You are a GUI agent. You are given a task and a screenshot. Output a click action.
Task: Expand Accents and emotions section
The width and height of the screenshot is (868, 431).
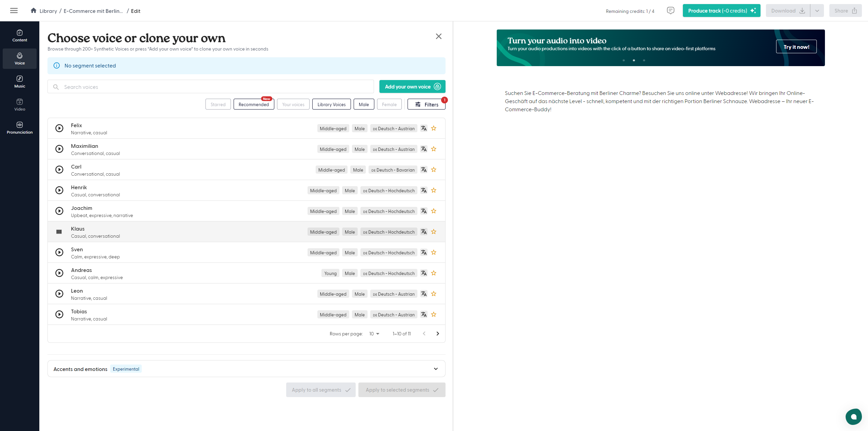click(x=246, y=369)
